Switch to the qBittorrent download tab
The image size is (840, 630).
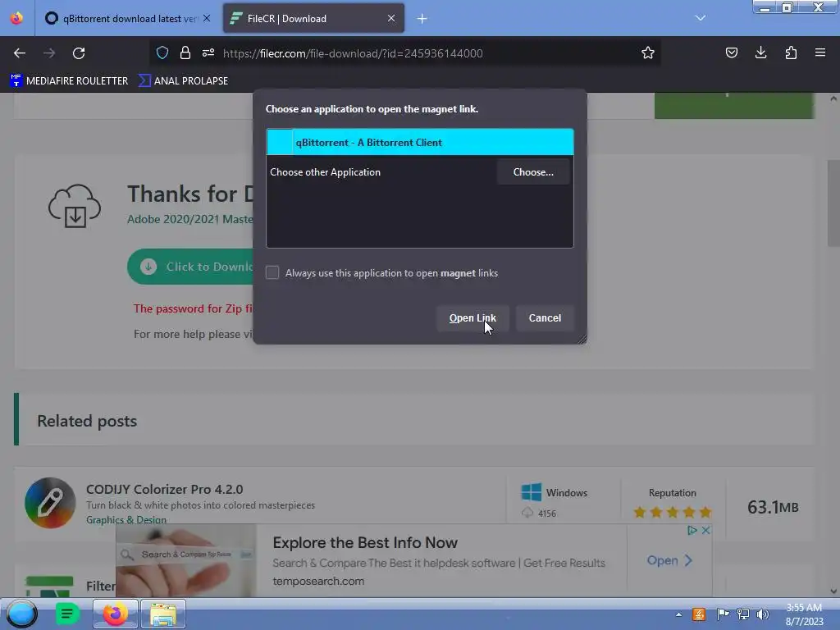click(x=127, y=19)
